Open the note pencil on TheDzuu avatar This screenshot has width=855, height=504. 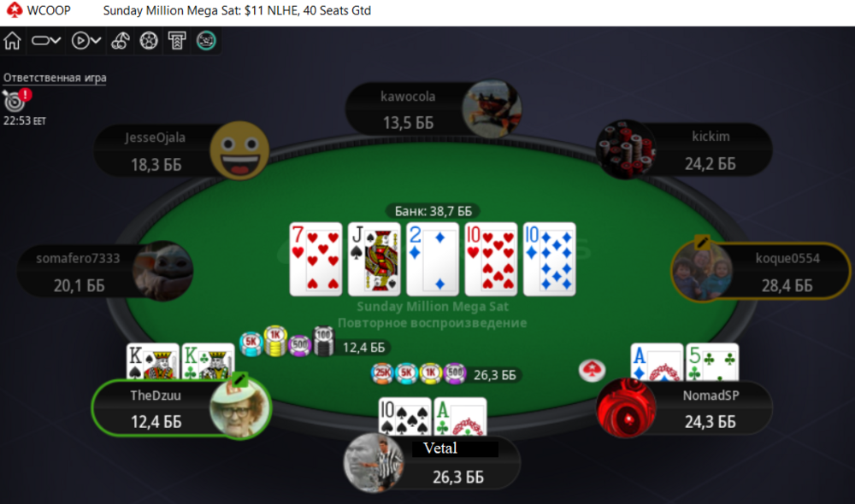[x=240, y=378]
